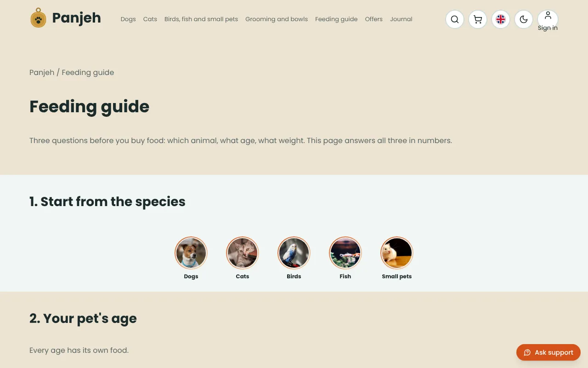Open the Dogs menu item
Viewport: 588px width, 368px height.
click(128, 19)
